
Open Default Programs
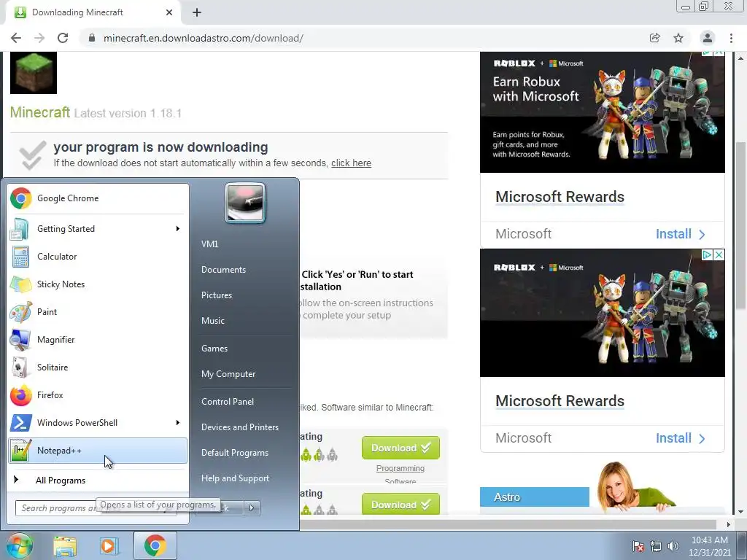click(x=245, y=453)
